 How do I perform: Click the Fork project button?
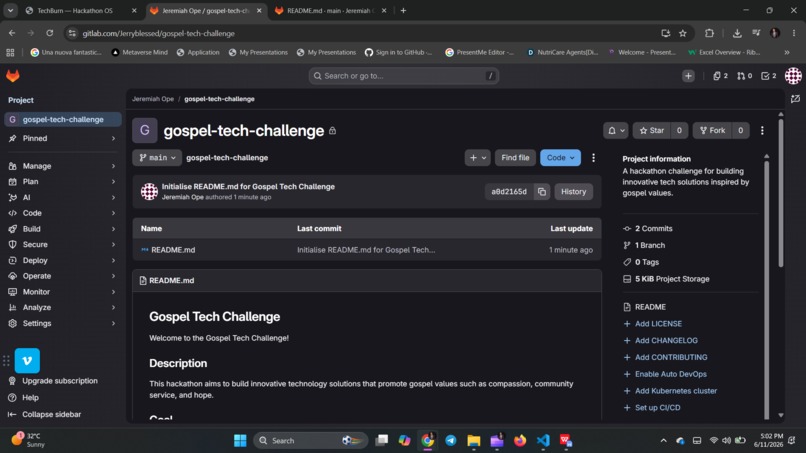(x=712, y=131)
